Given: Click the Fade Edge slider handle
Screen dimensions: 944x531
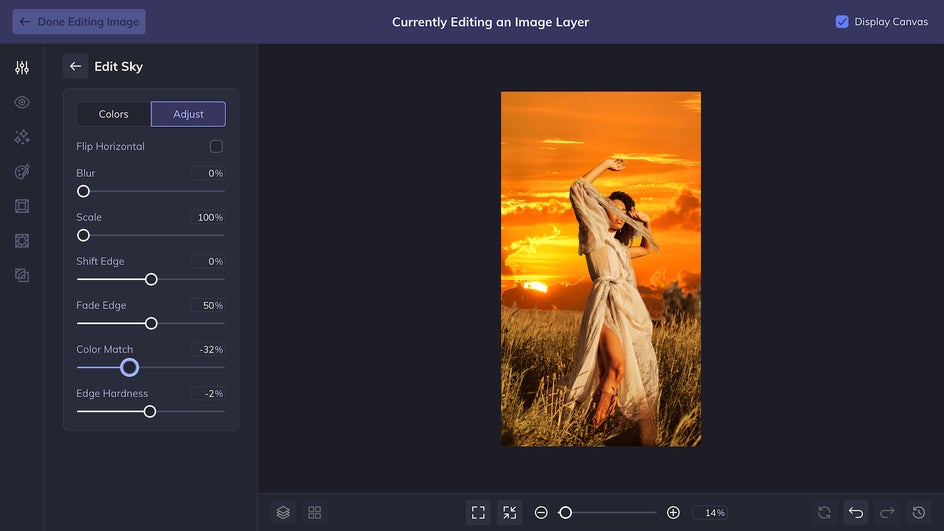Looking at the screenshot, I should tap(151, 323).
